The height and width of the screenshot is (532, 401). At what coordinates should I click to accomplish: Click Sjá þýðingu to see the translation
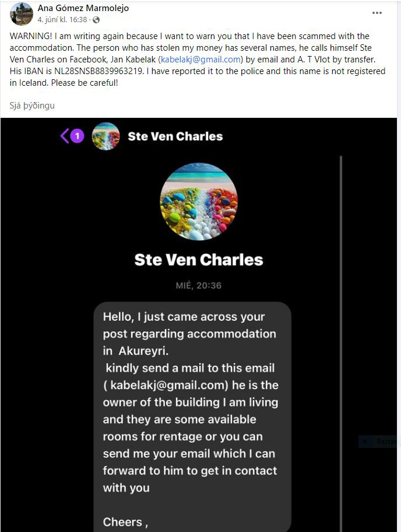tap(32, 106)
